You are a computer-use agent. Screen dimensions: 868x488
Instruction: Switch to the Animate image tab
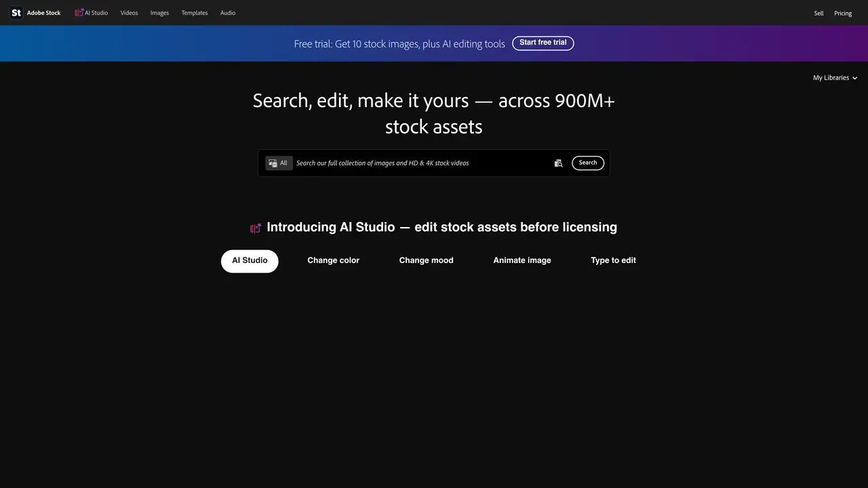[522, 261]
